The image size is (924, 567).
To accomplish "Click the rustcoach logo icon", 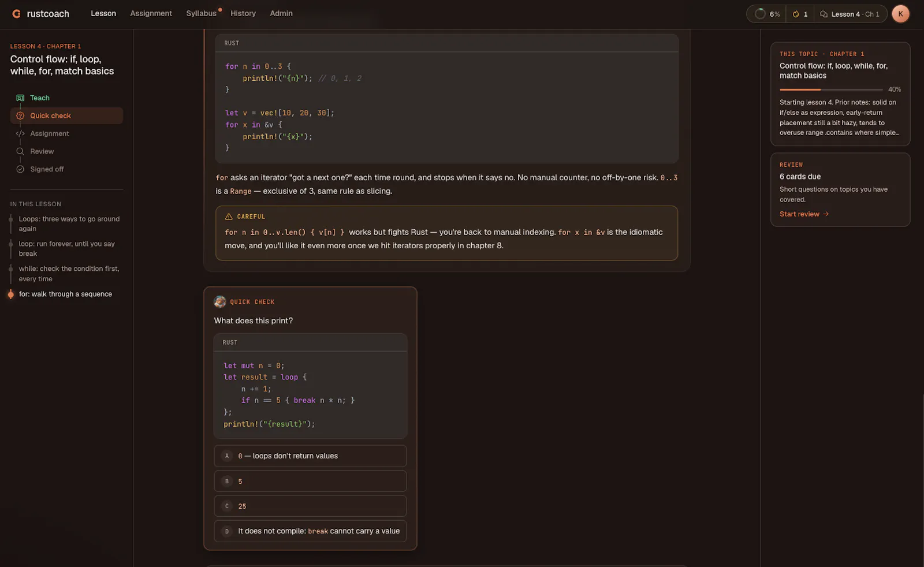I will [17, 14].
